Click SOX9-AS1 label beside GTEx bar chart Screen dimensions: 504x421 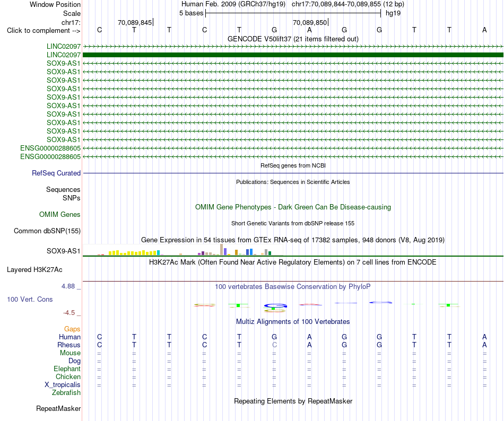pos(63,251)
